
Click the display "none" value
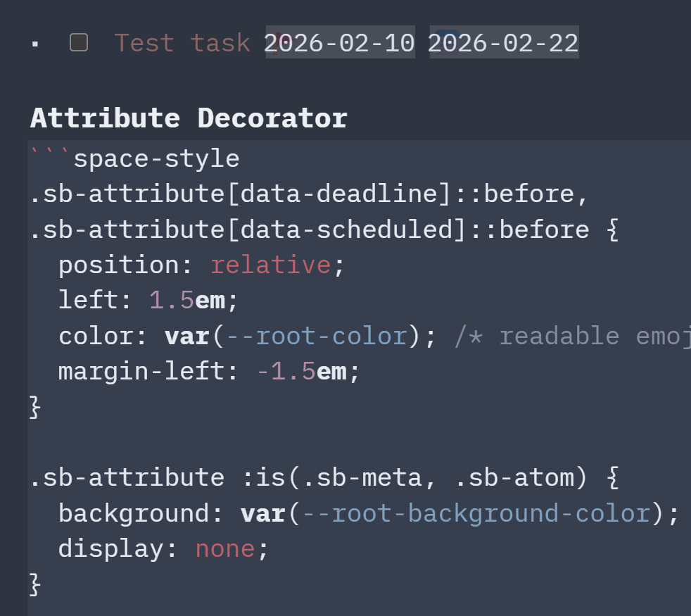[225, 548]
